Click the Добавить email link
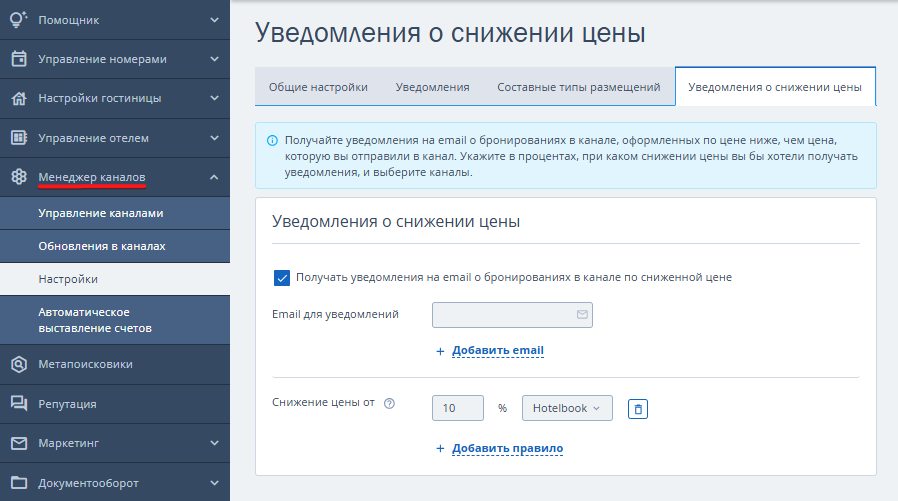This screenshot has height=501, width=898. (498, 350)
